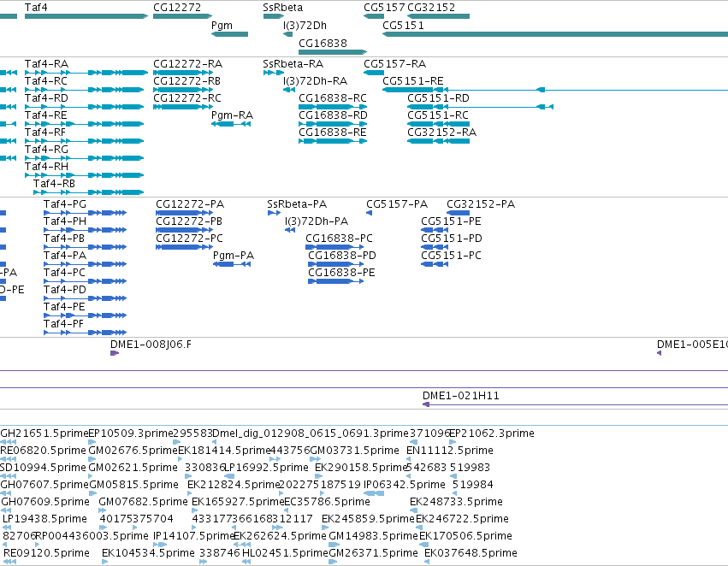The height and width of the screenshot is (566, 728).
Task: Click the DME1-021H11 clone label
Action: 460,396
